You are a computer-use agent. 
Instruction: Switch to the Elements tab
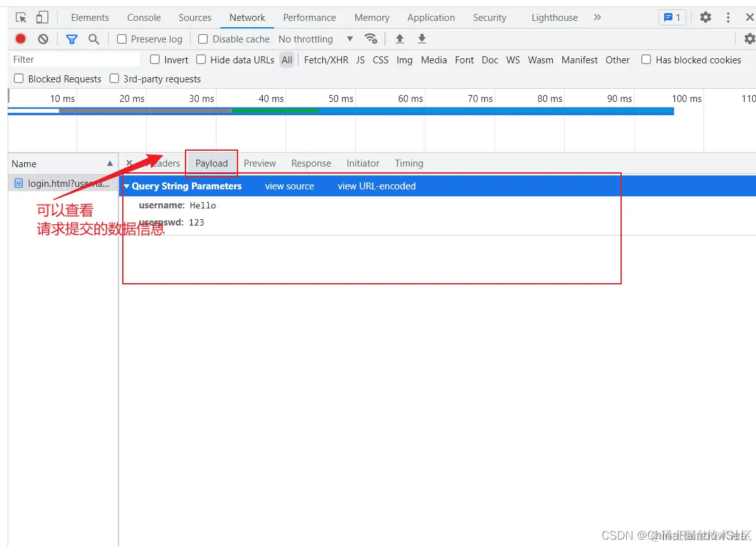point(90,18)
